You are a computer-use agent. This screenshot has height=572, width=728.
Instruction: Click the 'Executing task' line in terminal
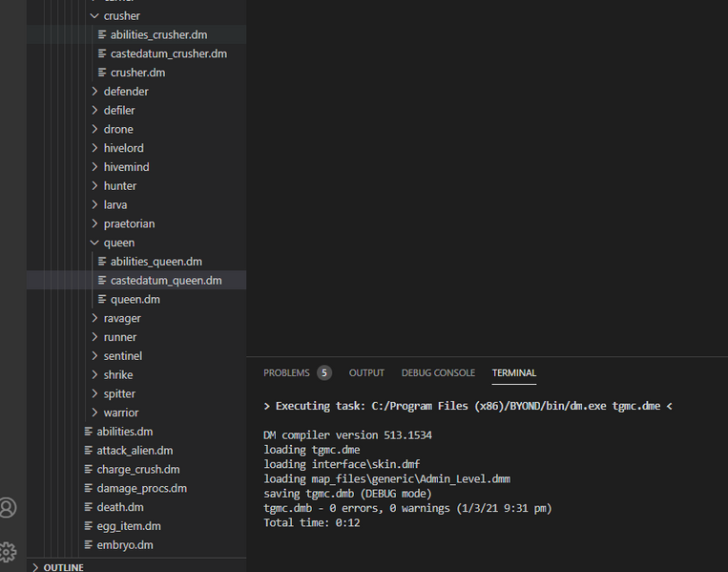coord(468,406)
